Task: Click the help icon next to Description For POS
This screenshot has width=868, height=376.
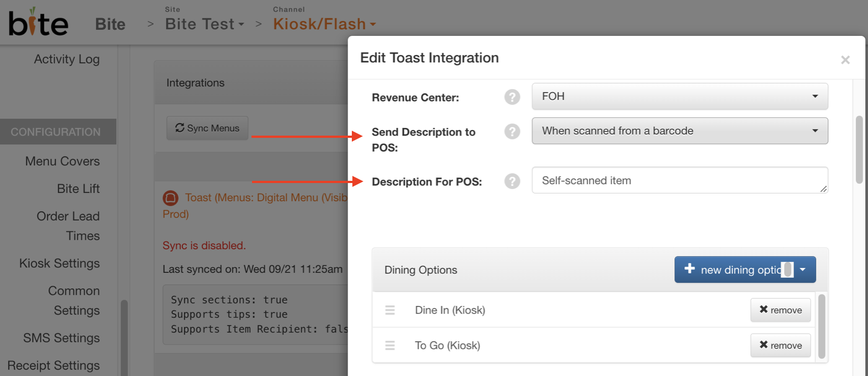Action: point(512,181)
